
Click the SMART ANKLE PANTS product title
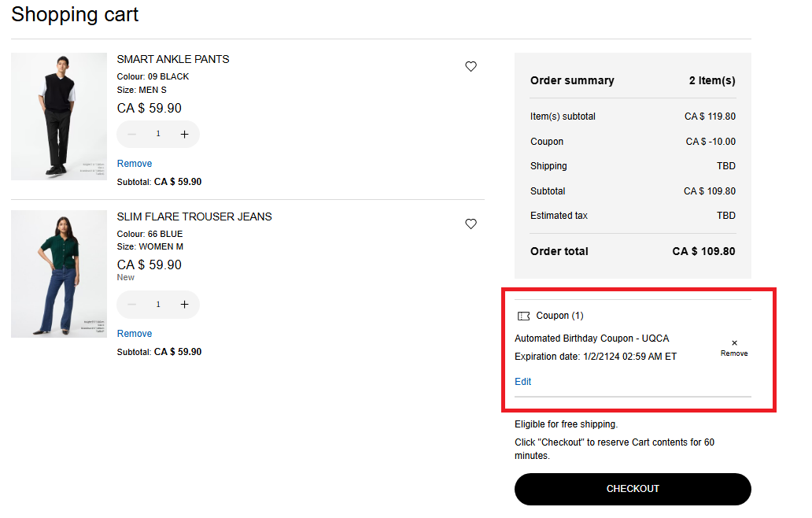173,59
